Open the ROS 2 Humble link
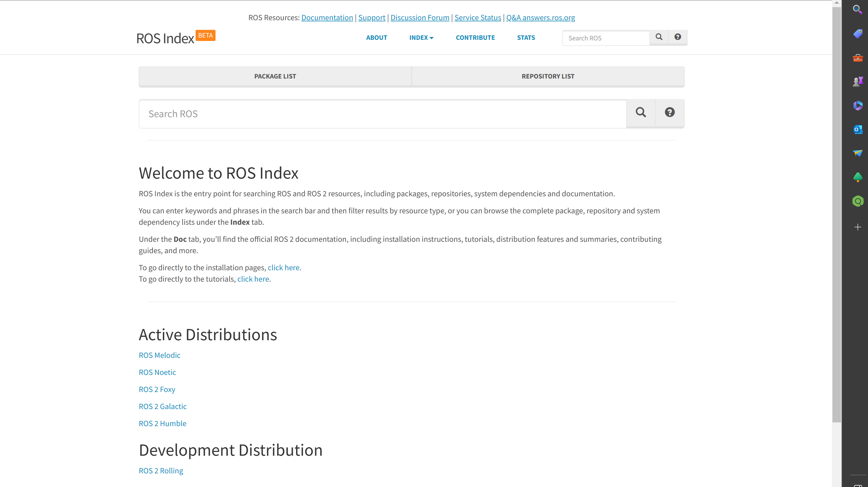Viewport: 868px width, 487px height. tap(162, 423)
